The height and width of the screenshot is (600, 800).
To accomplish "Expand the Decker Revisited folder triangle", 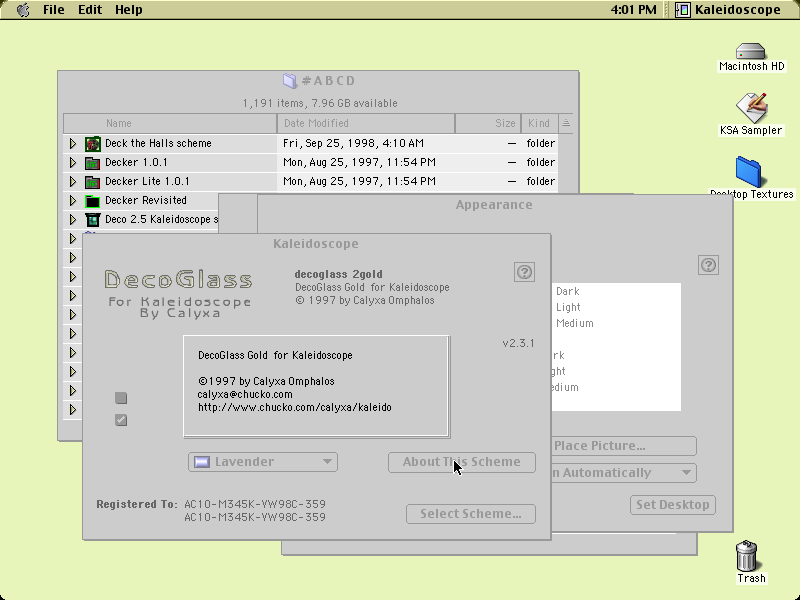I will point(73,201).
